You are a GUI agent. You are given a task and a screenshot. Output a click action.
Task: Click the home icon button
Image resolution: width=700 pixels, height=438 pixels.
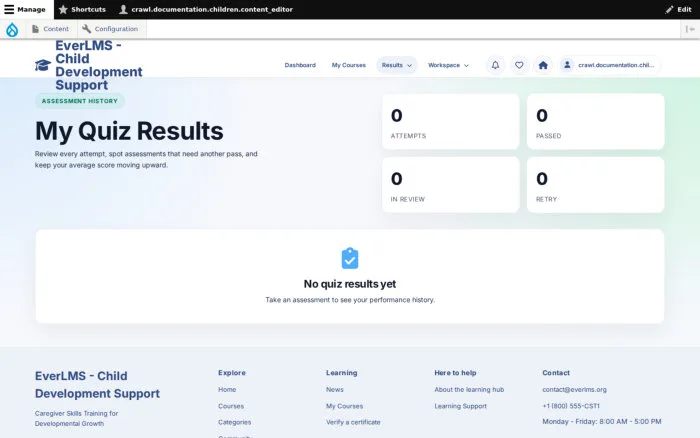click(543, 65)
